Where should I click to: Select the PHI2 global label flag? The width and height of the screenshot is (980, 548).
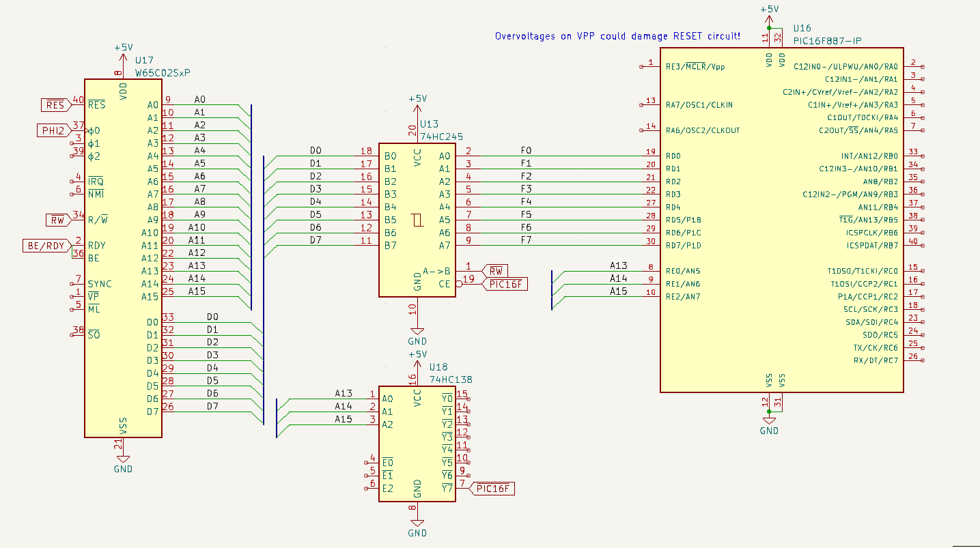coord(53,130)
